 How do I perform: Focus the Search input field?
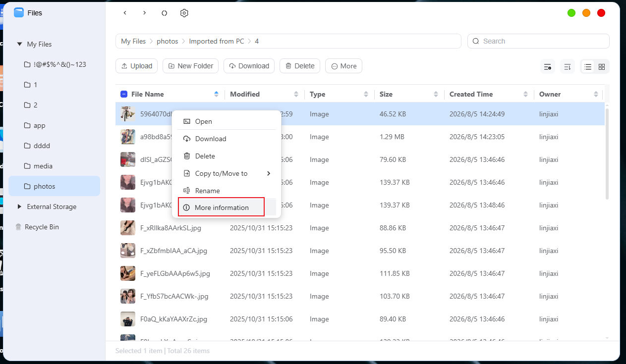click(x=538, y=41)
